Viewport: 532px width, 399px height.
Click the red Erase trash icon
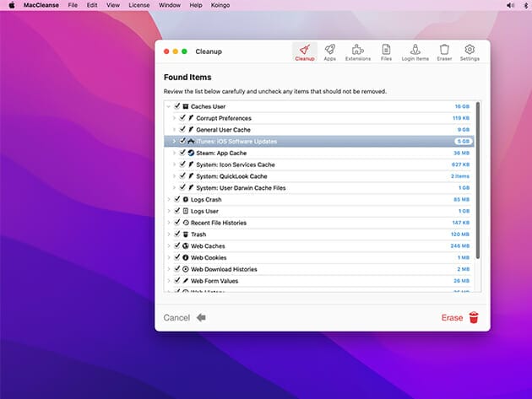click(x=474, y=318)
